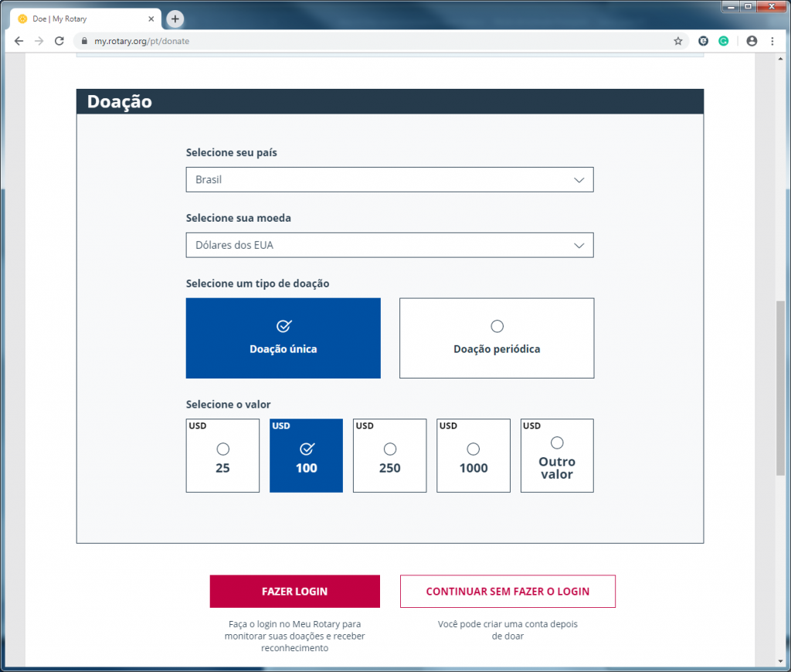Select Outro valor custom amount
This screenshot has height=672, width=791.
556,456
